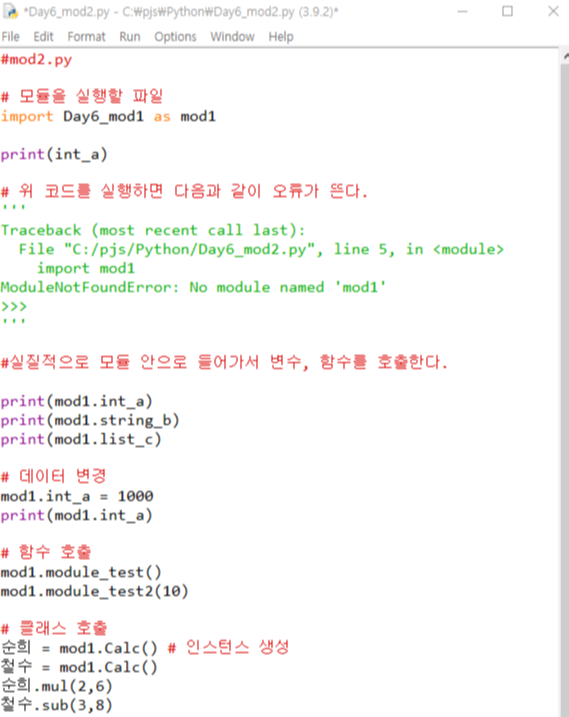
Task: Click the 'ModuleNotFoundError: No module named' line
Action: pyautogui.click(x=193, y=287)
